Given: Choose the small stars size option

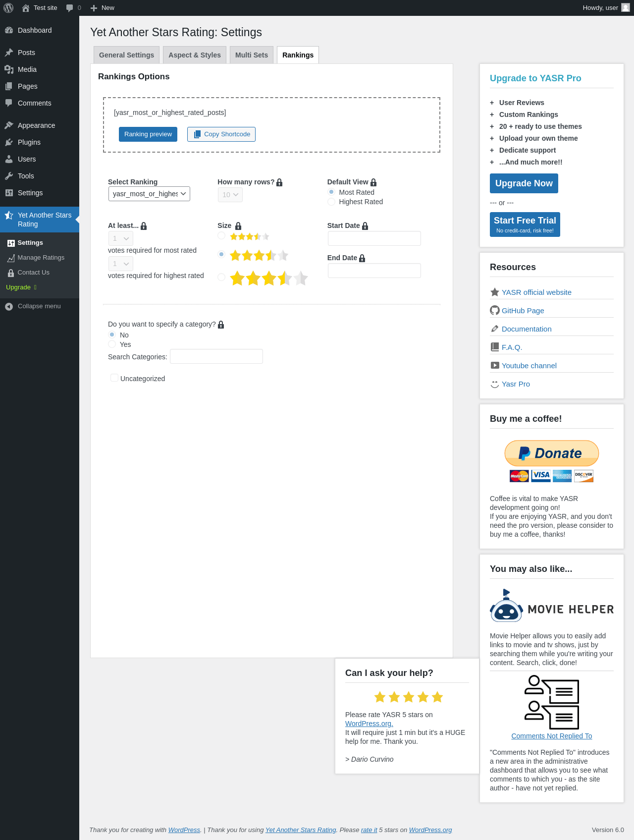Looking at the screenshot, I should coord(221,236).
